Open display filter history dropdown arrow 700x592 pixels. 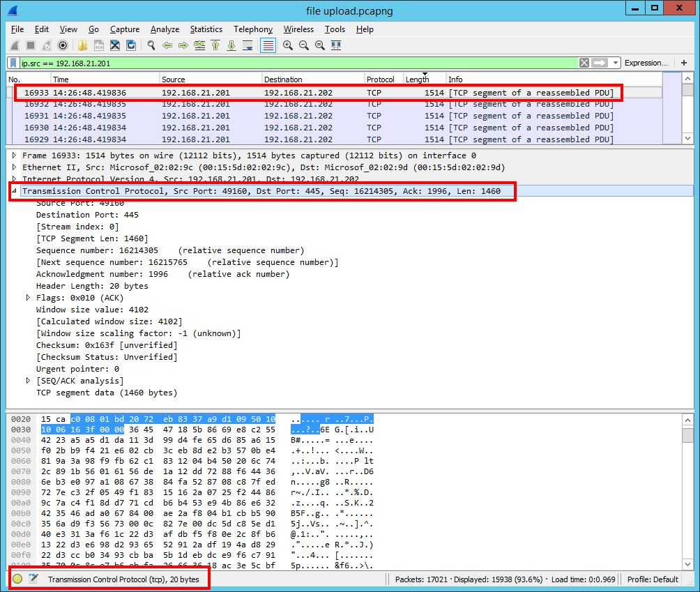[x=616, y=63]
